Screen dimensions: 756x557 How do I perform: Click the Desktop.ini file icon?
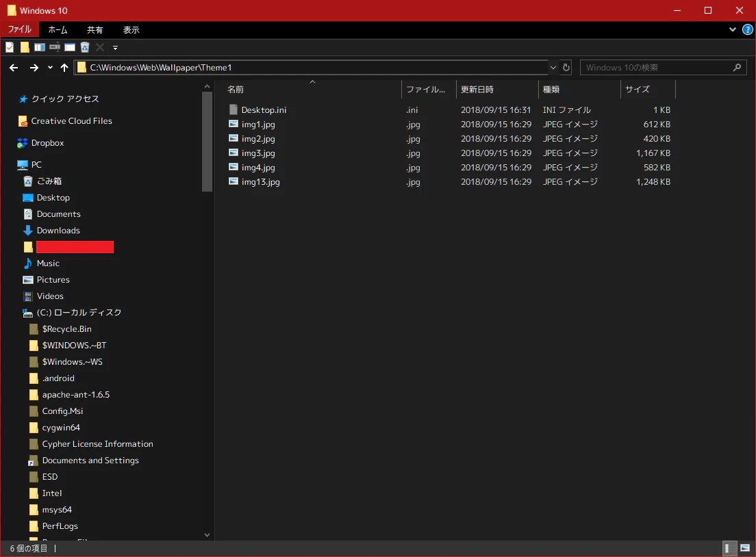point(234,110)
